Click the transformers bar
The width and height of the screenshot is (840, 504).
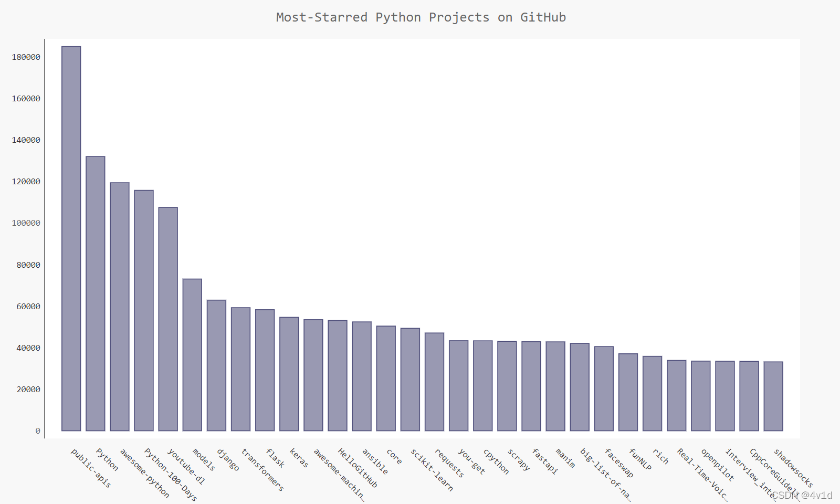(241, 369)
